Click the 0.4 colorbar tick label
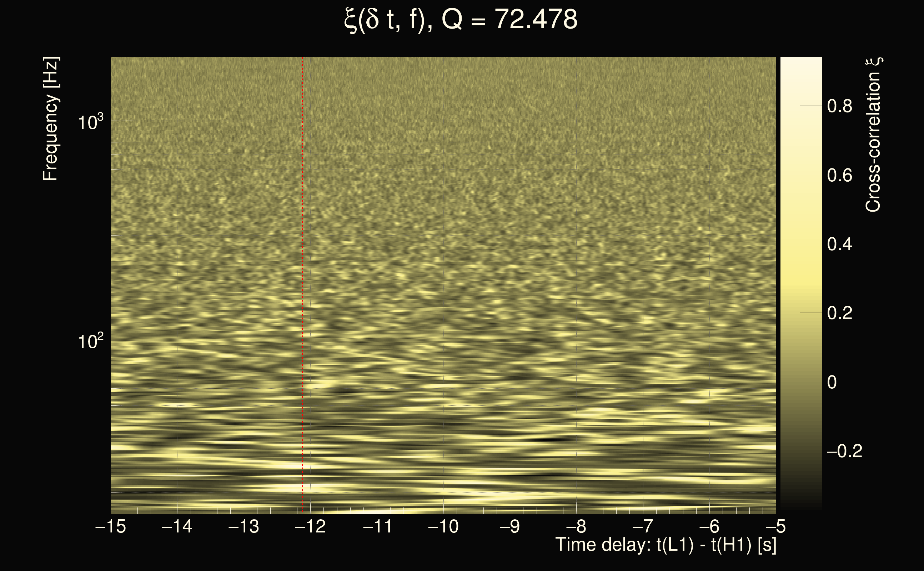This screenshot has width=924, height=571. (x=839, y=244)
